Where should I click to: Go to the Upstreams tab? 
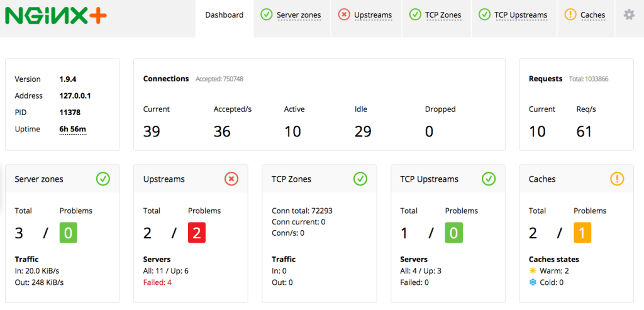[365, 15]
